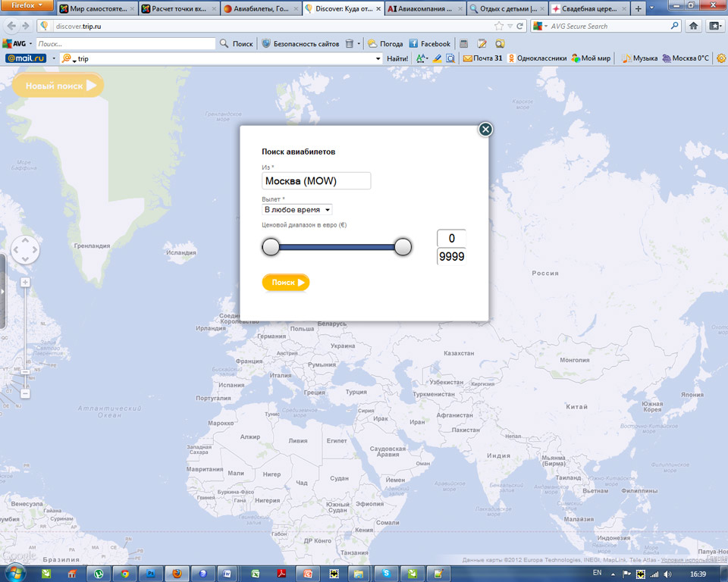Viewport: 728px width, 582px height.
Task: Bookmark this page with the star icon
Action: click(499, 26)
